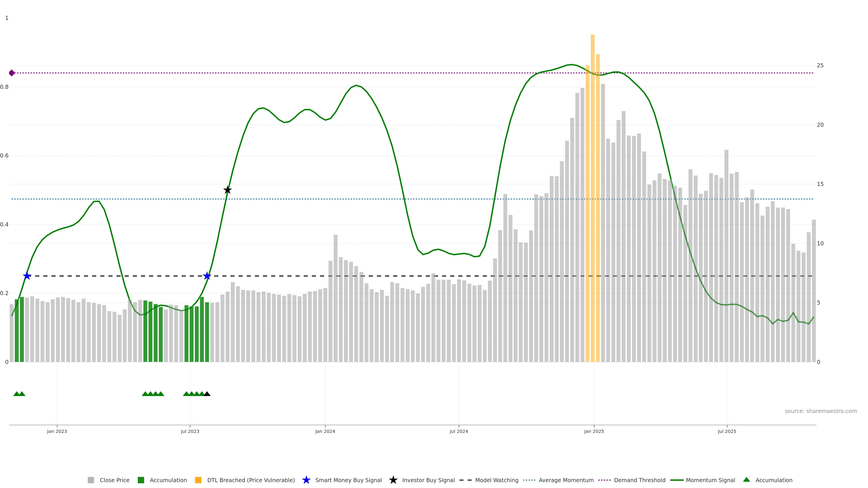Viewport: 868px width, 488px height.
Task: Toggle Model Watching dashed line legend
Action: click(x=496, y=480)
